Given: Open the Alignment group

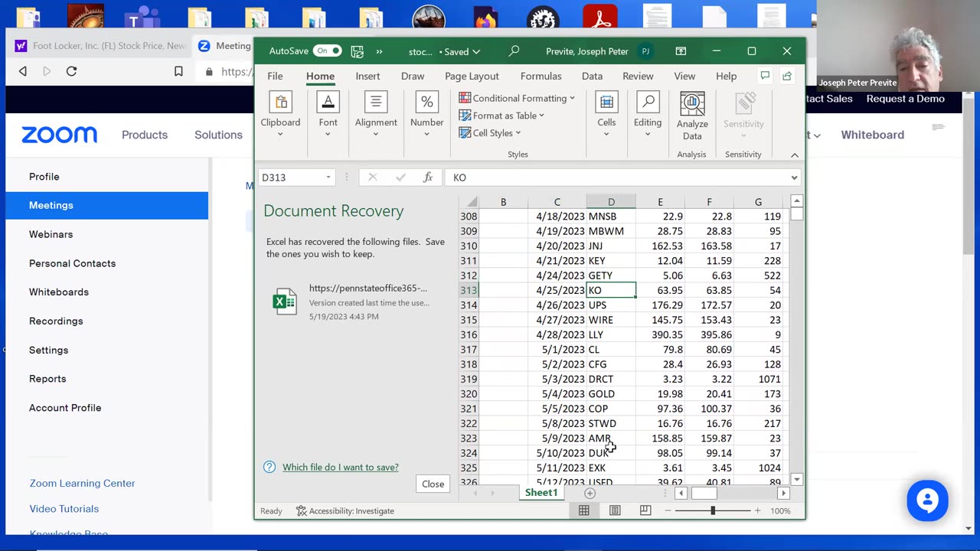Looking at the screenshot, I should [x=375, y=115].
